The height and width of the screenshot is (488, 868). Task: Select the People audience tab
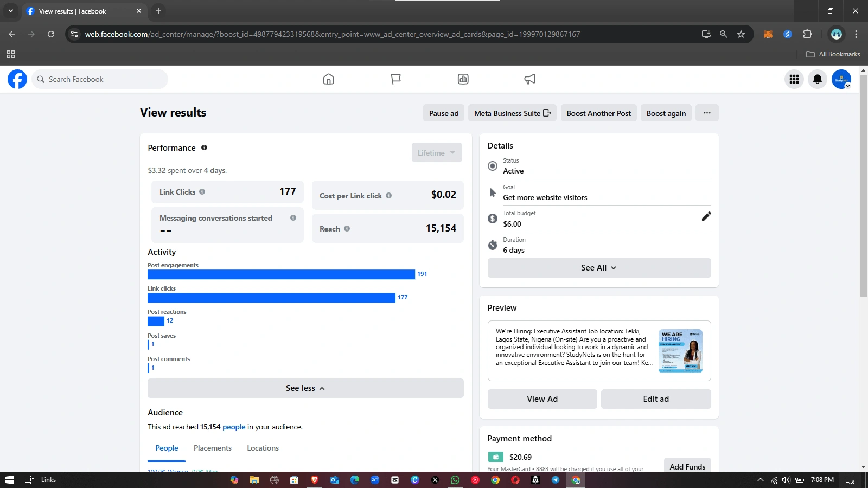(x=167, y=448)
